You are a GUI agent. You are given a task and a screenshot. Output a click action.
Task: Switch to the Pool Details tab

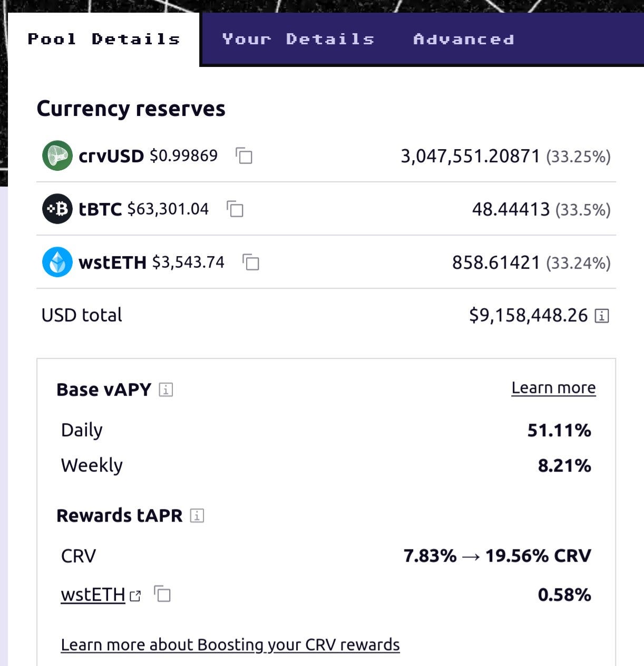click(x=104, y=39)
